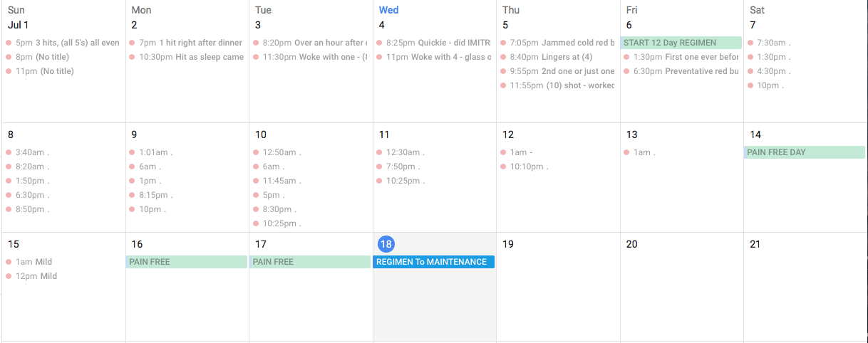Open 6:30pm Preventative red event

tap(681, 71)
